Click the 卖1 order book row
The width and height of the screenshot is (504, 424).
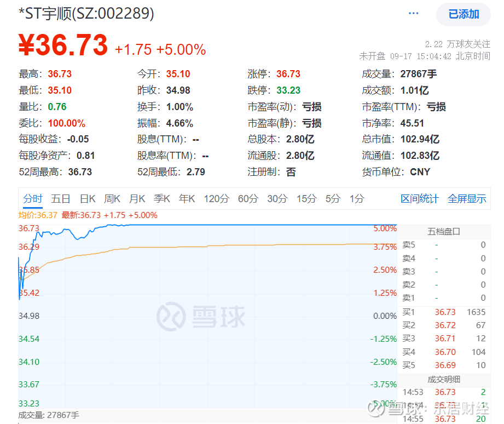(444, 298)
